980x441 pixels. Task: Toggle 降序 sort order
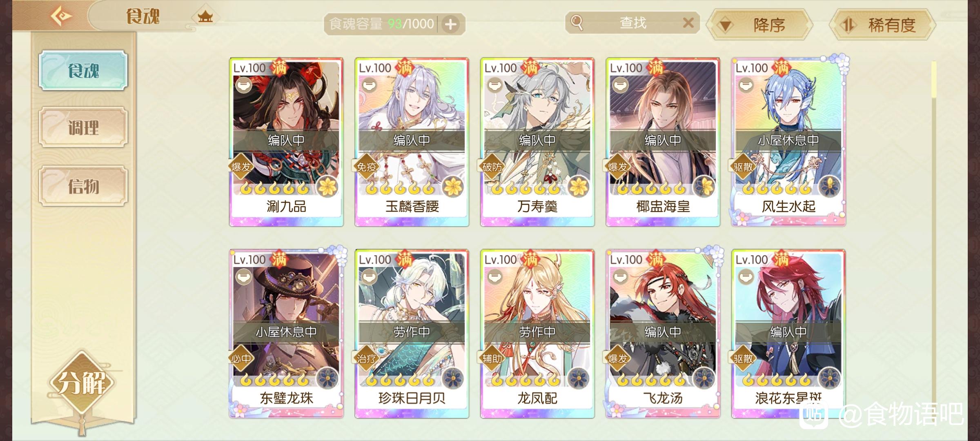point(759,25)
